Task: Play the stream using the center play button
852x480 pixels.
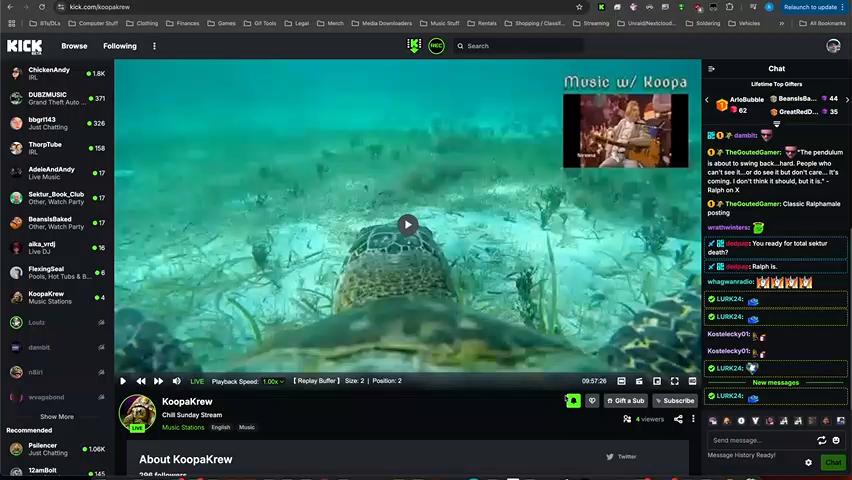Action: click(408, 225)
